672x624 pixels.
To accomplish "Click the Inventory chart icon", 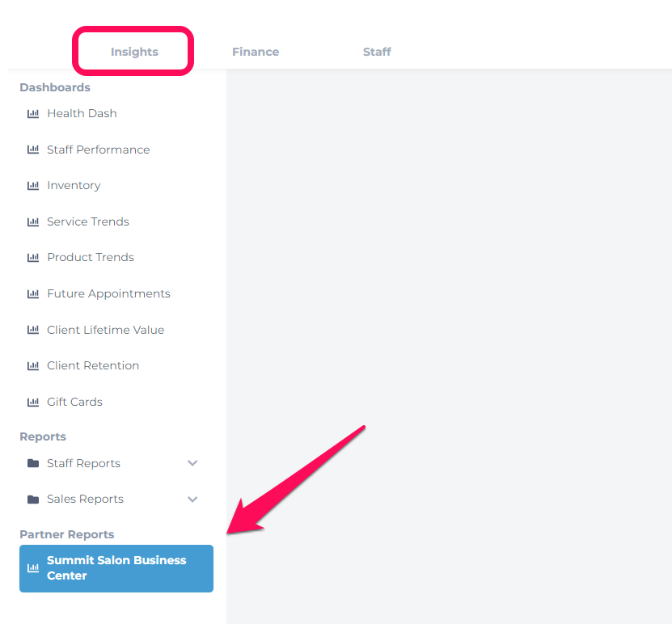I will click(x=33, y=185).
